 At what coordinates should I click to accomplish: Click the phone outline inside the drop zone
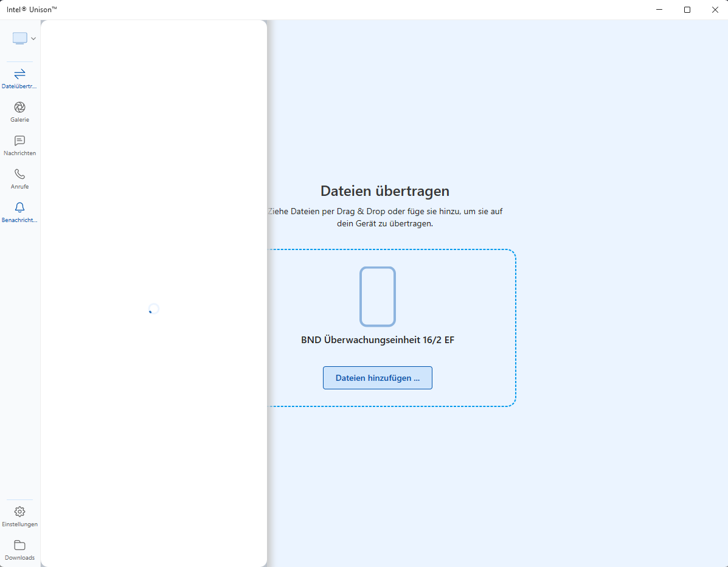377,296
